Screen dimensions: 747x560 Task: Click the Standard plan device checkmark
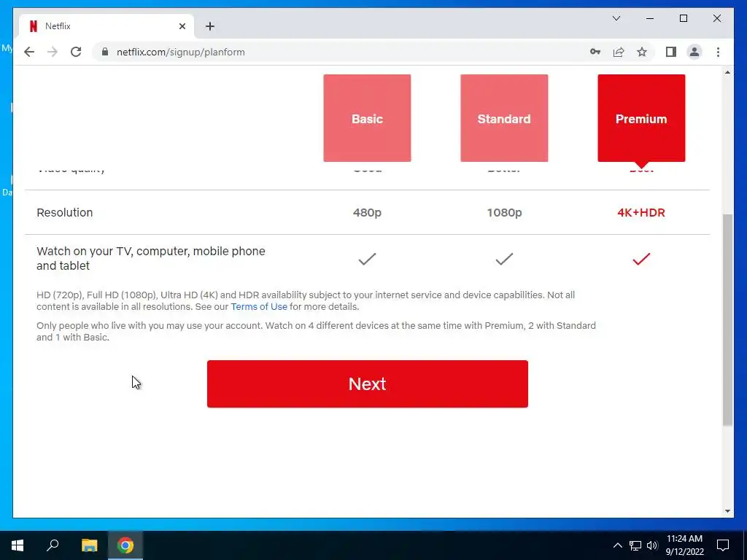pos(504,259)
